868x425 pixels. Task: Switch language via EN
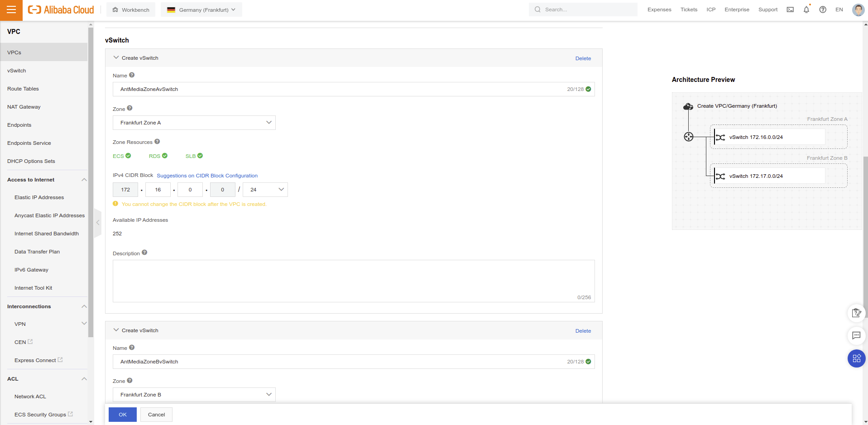839,10
